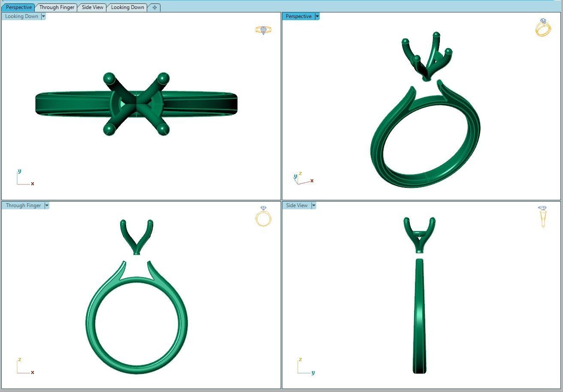Screen dimensions: 563x392
Task: Open Side View viewport dropdown arrow
Action: pyautogui.click(x=314, y=205)
